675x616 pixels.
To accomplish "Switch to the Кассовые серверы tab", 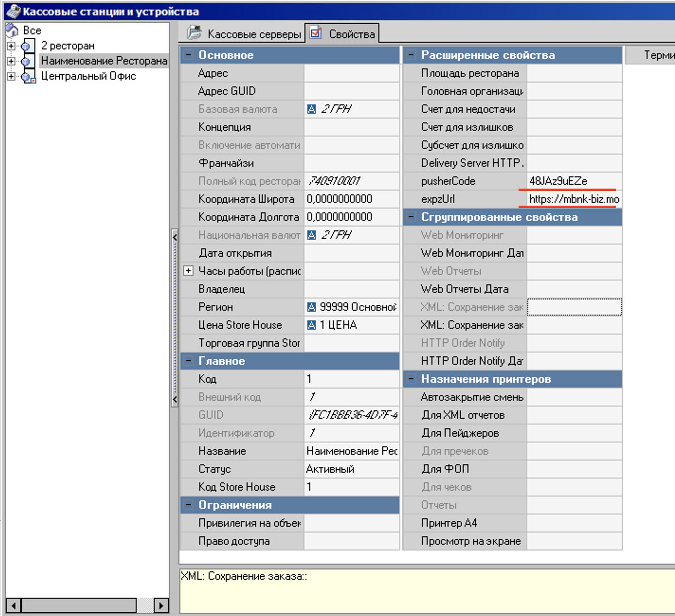I will click(254, 34).
